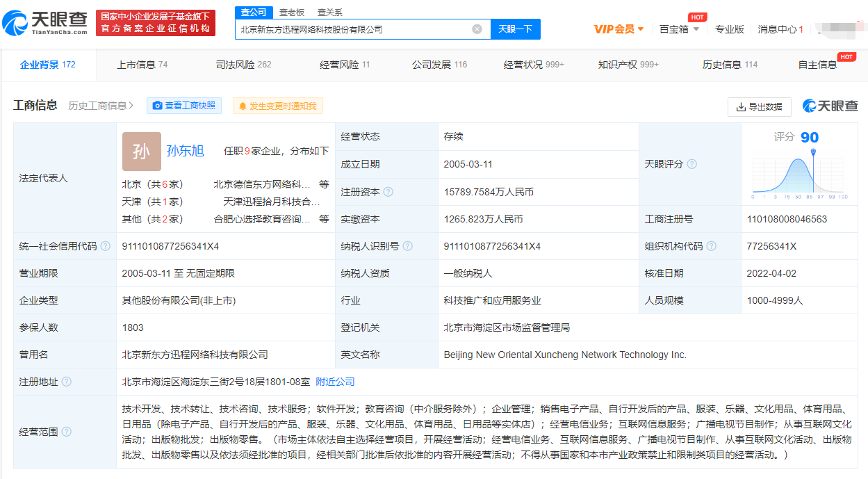Viewport: 868px width, 479px height.
Task: Click the help icon next to 注册地址
Action: (x=67, y=382)
